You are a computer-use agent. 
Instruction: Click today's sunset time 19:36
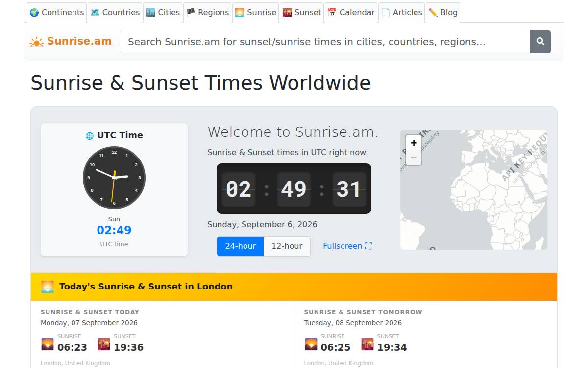(128, 347)
